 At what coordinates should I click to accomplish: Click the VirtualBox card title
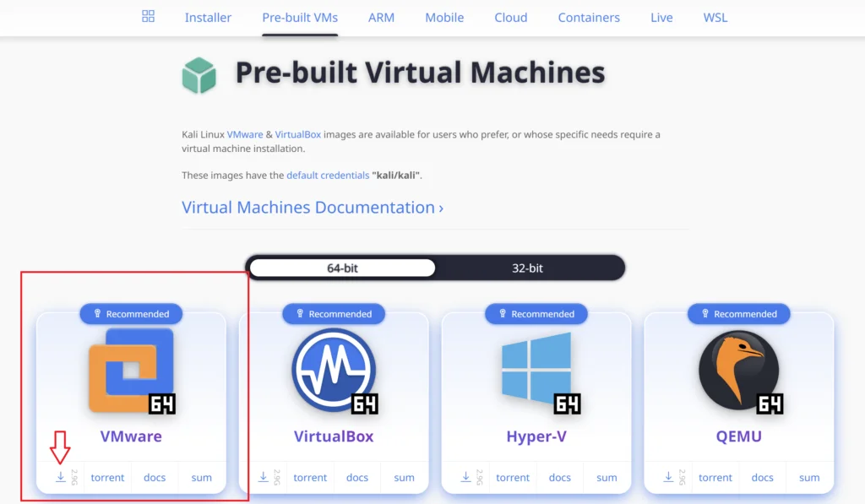point(334,436)
